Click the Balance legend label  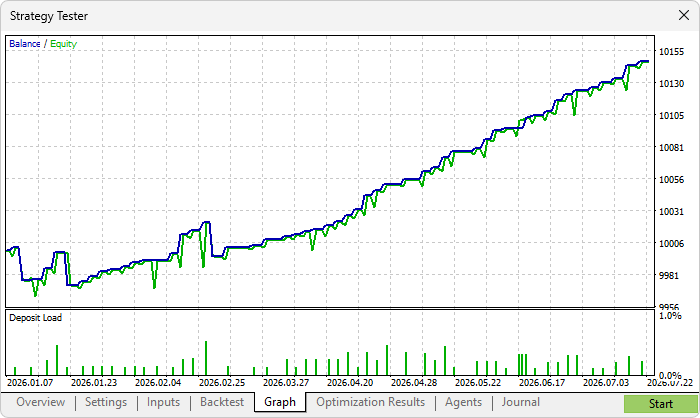click(25, 44)
